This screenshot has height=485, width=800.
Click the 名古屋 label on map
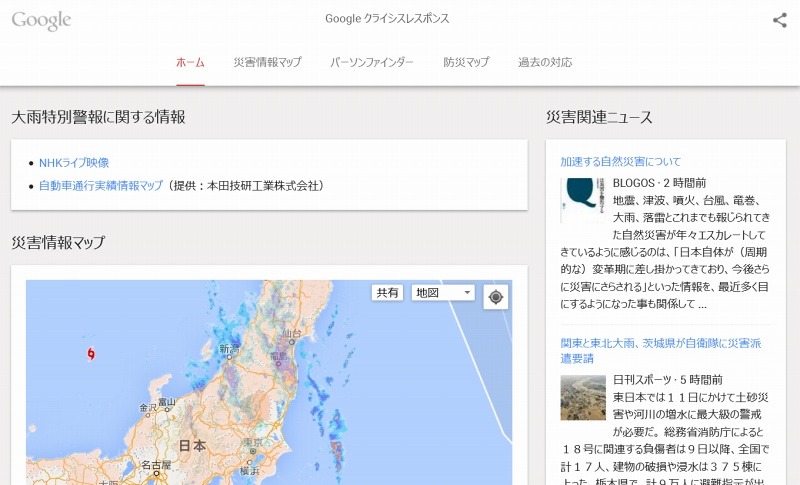tap(156, 465)
